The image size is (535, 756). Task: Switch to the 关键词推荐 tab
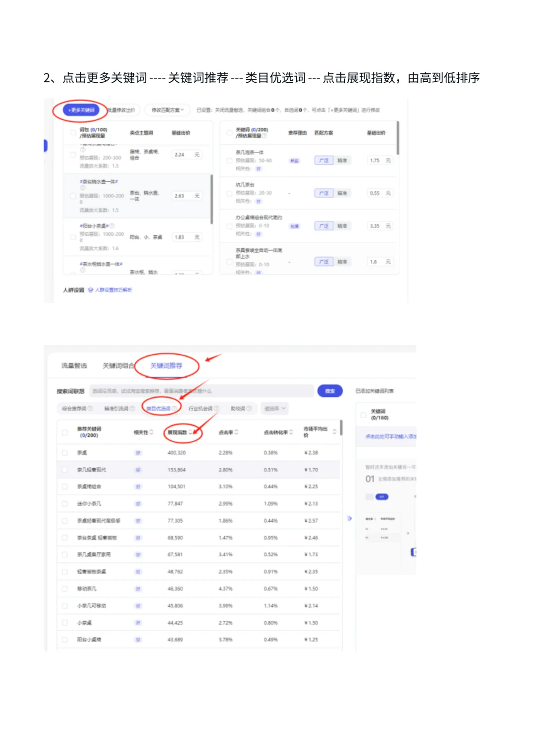tap(166, 366)
